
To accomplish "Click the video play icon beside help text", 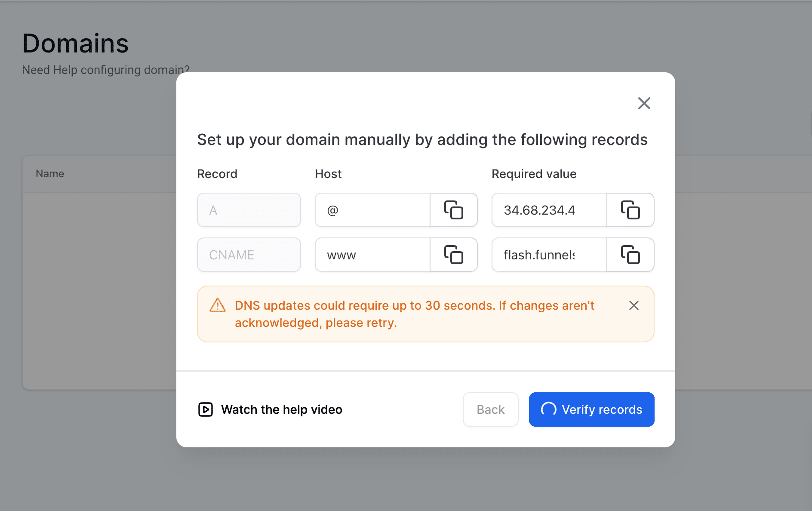I will [206, 409].
